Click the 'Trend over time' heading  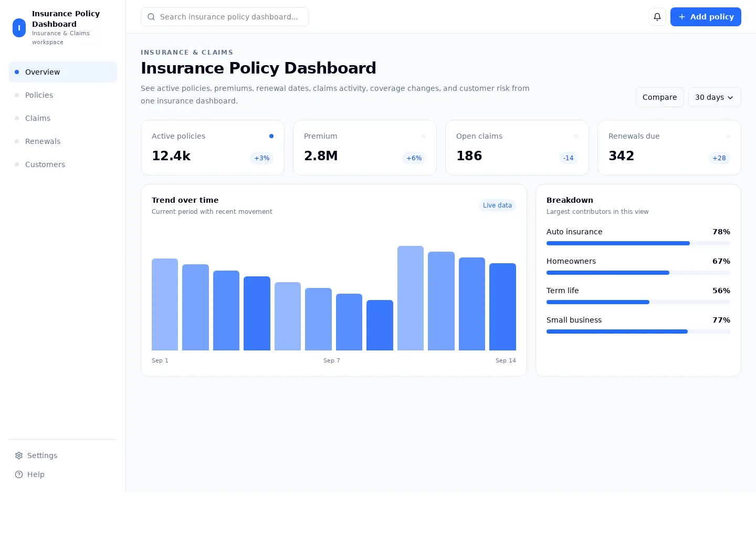tap(185, 200)
